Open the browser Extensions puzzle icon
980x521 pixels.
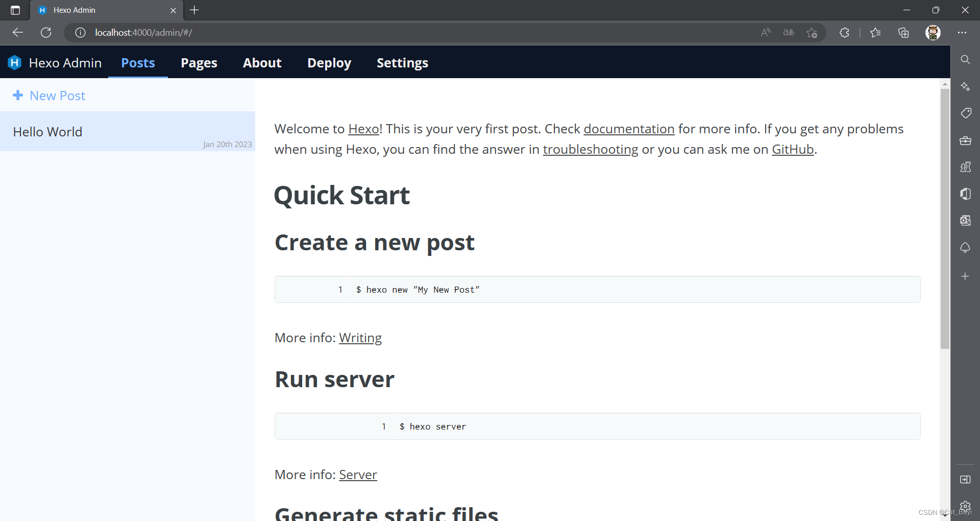[844, 33]
